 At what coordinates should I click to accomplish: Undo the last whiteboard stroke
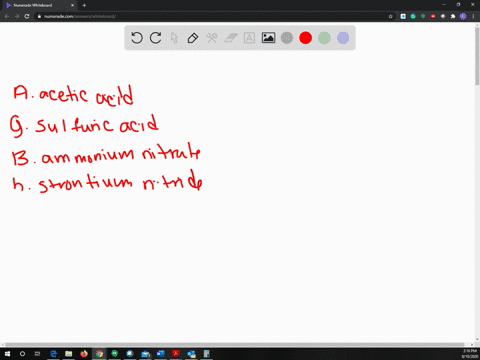[x=137, y=38]
